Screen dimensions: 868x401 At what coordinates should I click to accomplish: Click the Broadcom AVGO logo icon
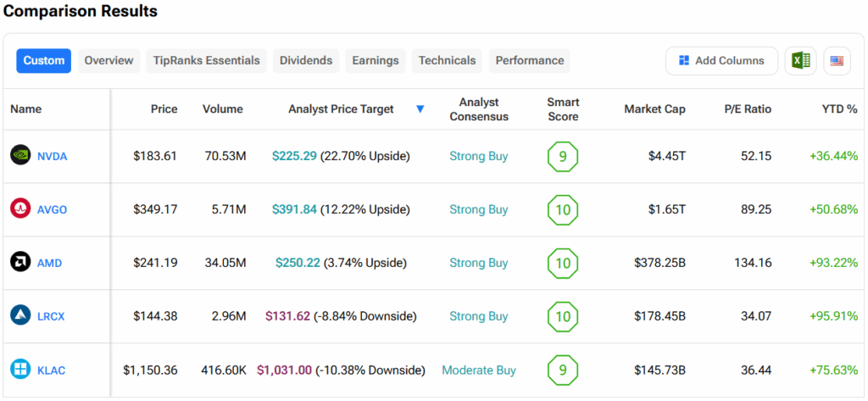[20, 209]
